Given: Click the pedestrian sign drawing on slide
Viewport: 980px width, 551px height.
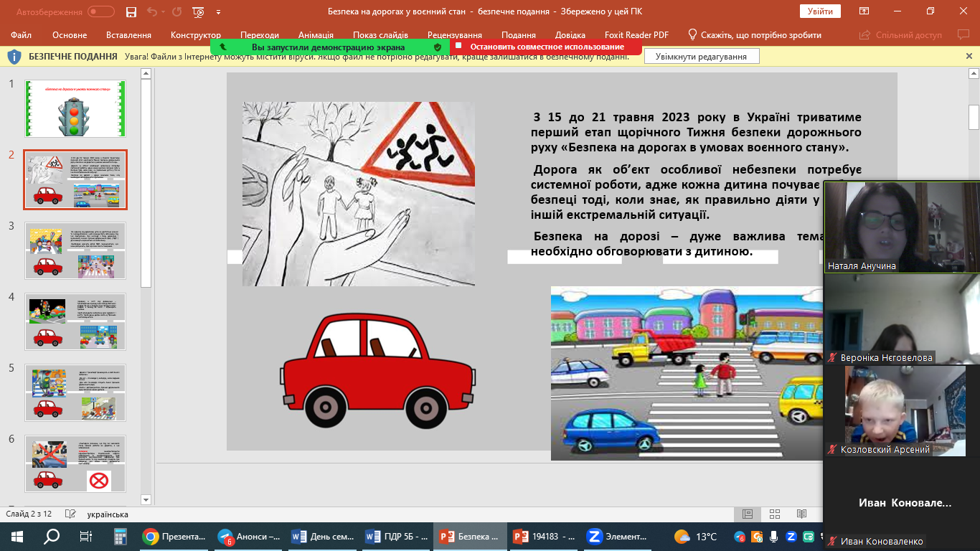Looking at the screenshot, I should coord(359,194).
